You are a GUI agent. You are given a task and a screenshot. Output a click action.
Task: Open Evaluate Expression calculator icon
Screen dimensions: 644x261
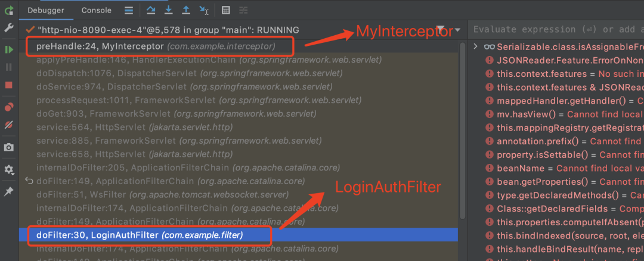pyautogui.click(x=225, y=10)
